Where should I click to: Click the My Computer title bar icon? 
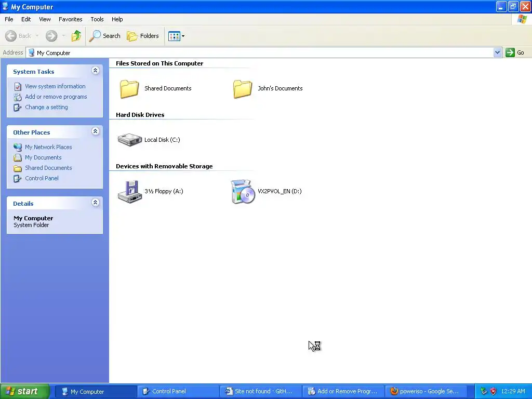click(x=5, y=6)
